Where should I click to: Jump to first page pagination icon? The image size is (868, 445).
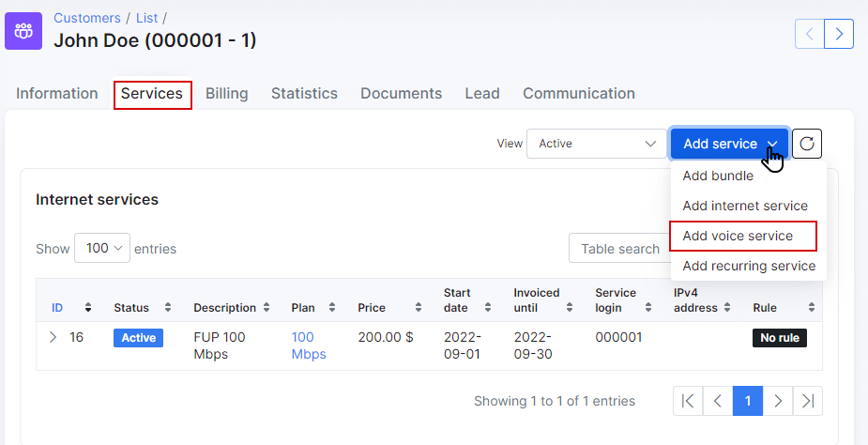point(688,401)
